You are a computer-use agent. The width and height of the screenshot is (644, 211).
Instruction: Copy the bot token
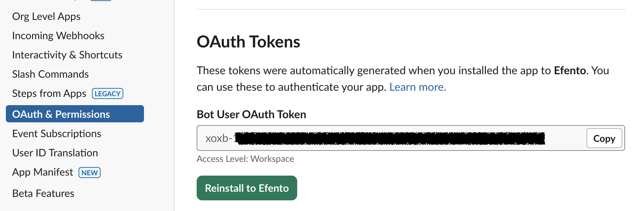pyautogui.click(x=604, y=138)
